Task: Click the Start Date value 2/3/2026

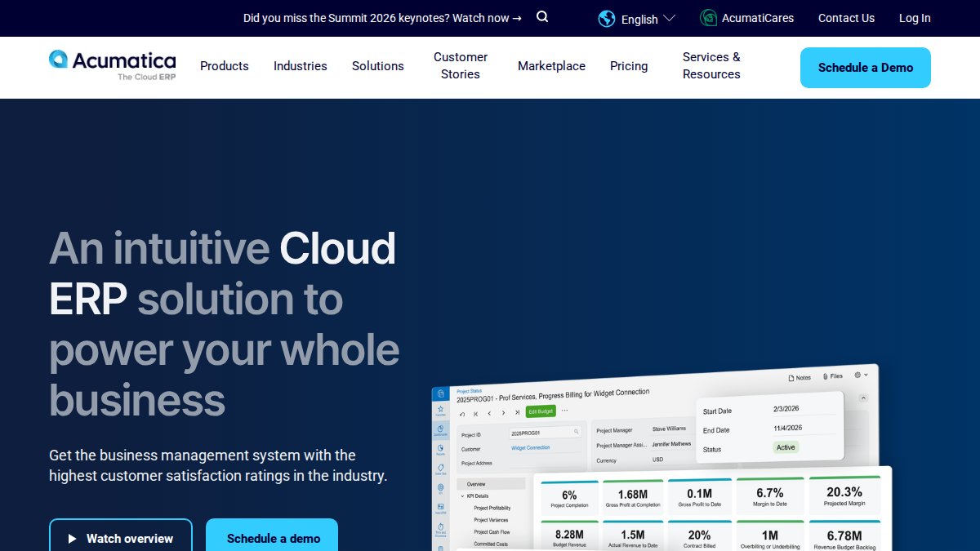Action: click(x=788, y=408)
